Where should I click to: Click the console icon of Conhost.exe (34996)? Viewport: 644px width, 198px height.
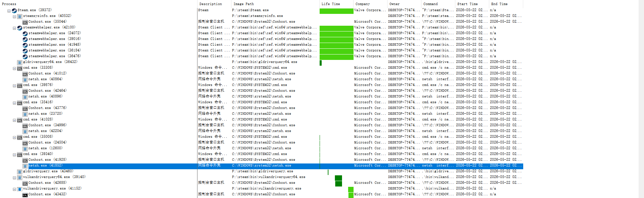(25, 126)
